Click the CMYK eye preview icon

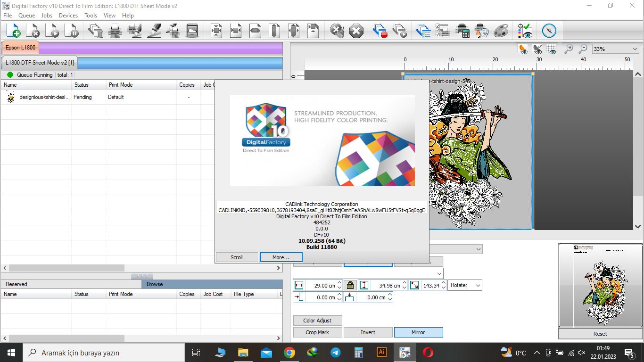point(525,31)
